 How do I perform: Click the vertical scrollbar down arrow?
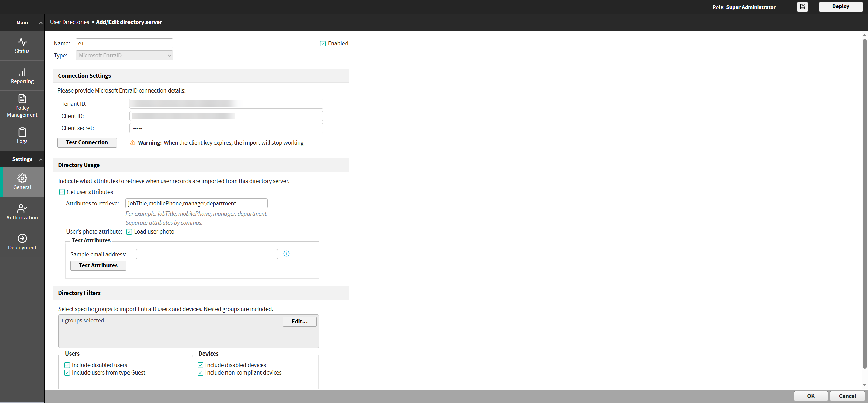pyautogui.click(x=865, y=385)
